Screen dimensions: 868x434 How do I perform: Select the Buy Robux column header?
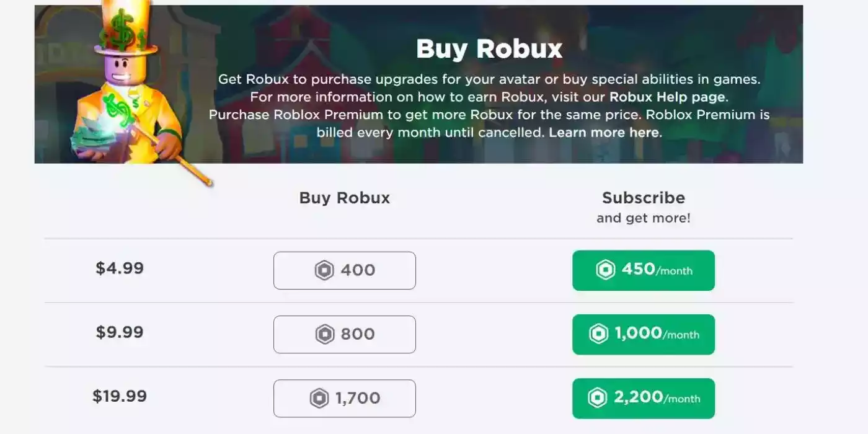[344, 197]
